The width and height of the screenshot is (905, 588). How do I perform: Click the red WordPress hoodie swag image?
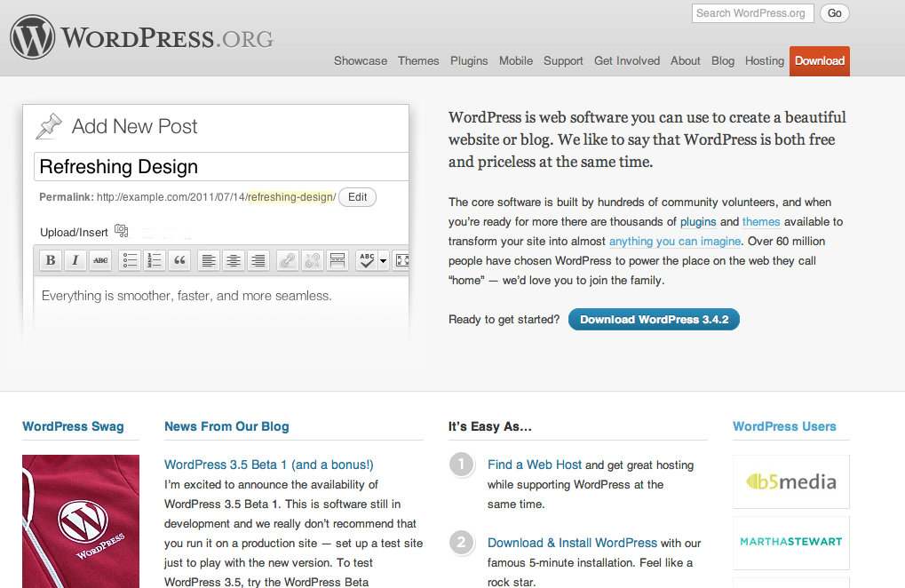(81, 521)
